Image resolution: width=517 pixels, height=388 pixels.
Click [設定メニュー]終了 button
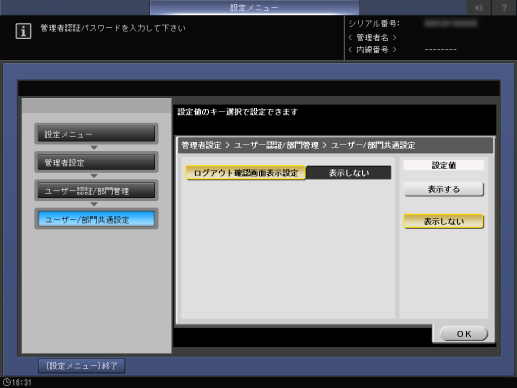click(82, 366)
